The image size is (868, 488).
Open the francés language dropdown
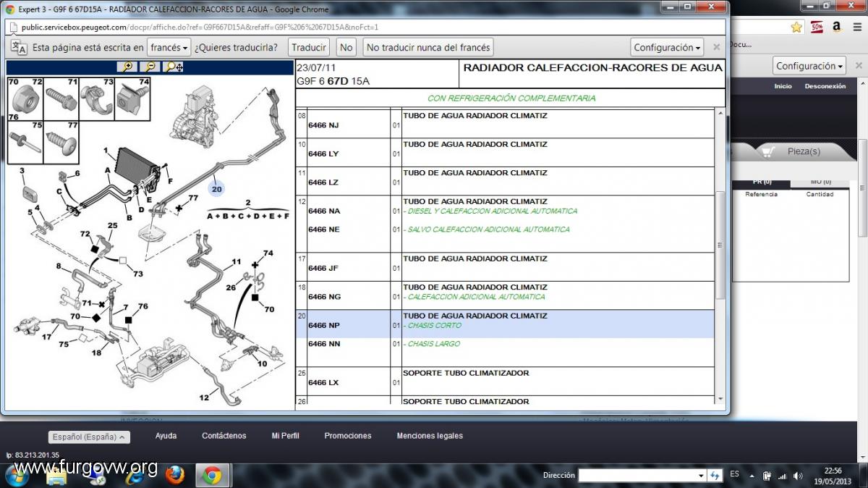169,48
